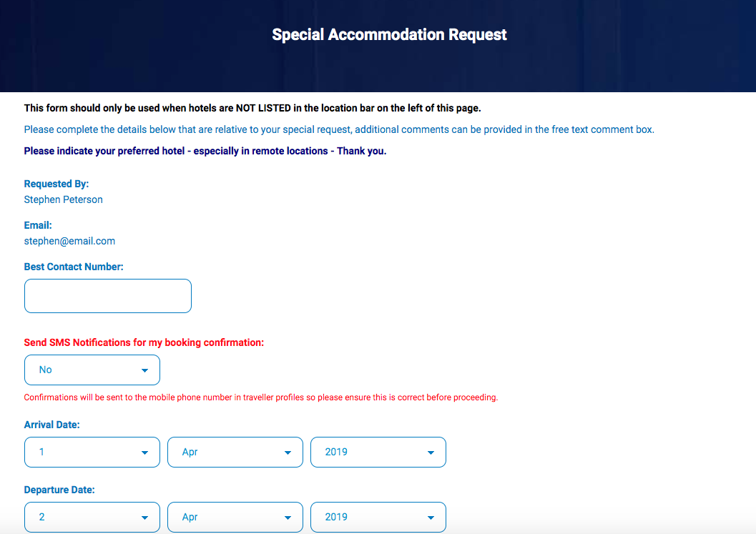Click the Departure Date label
Screen dimensions: 756x534
pos(59,490)
